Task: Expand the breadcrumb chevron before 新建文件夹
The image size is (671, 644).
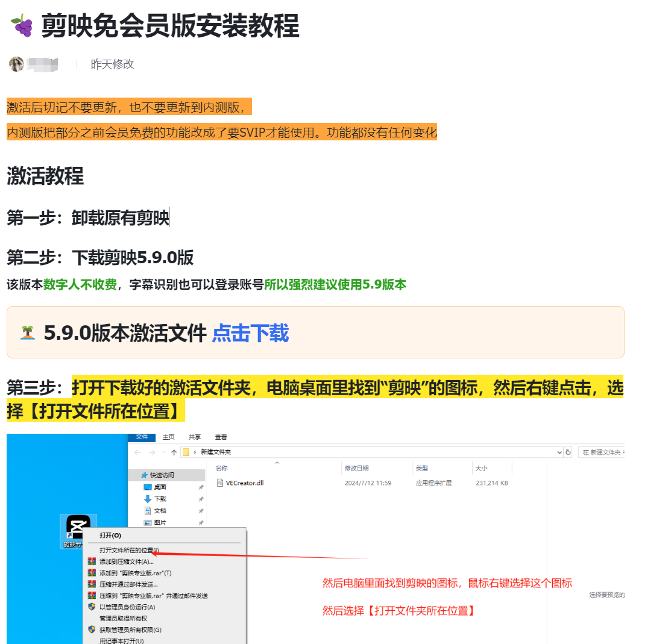Action: (x=195, y=452)
